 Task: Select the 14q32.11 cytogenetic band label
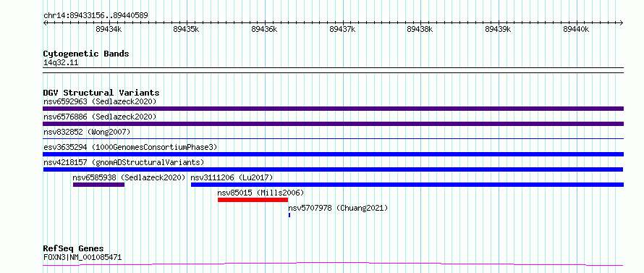[x=61, y=63]
